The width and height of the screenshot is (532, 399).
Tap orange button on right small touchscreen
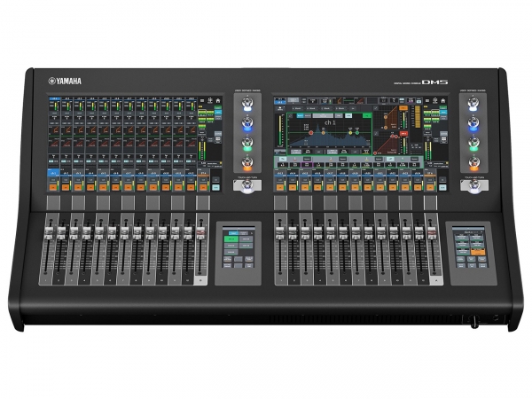[x=478, y=253]
